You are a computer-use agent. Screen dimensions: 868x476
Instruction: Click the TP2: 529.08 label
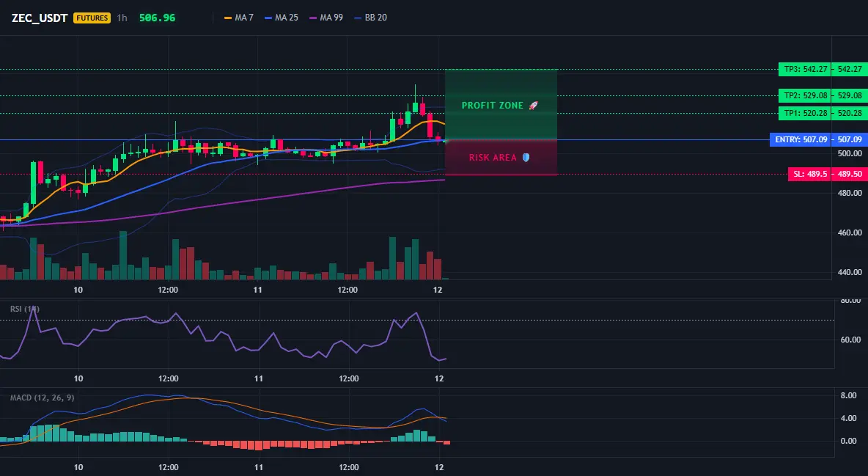pyautogui.click(x=806, y=95)
